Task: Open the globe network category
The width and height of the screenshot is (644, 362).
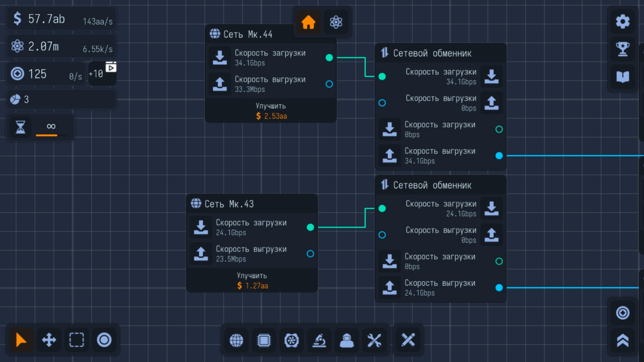Action: point(236,341)
